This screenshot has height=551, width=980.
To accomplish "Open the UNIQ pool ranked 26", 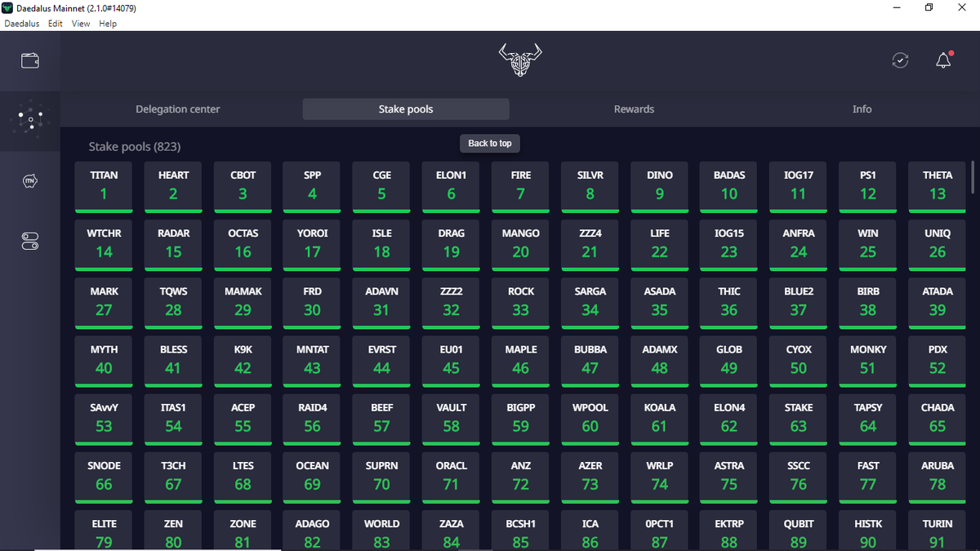I will (x=938, y=246).
